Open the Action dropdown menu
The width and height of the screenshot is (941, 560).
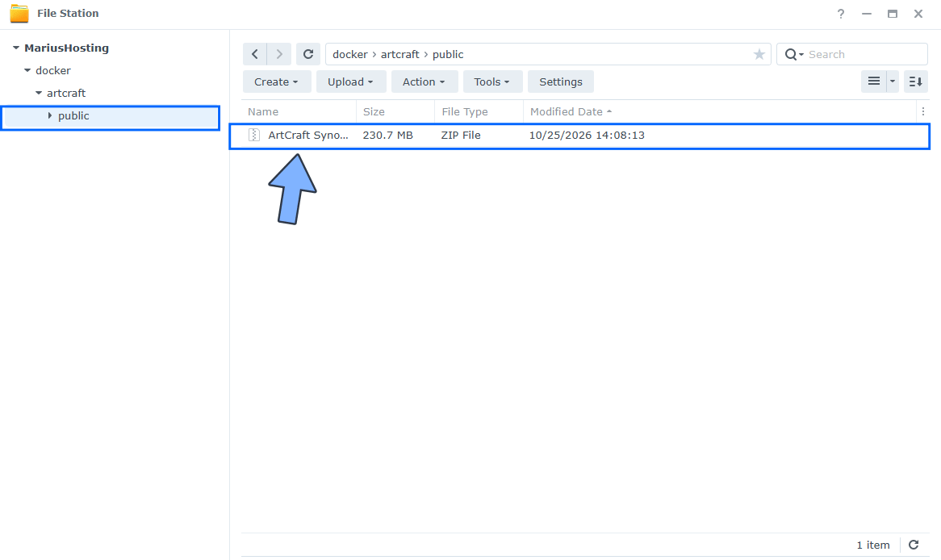(x=424, y=81)
